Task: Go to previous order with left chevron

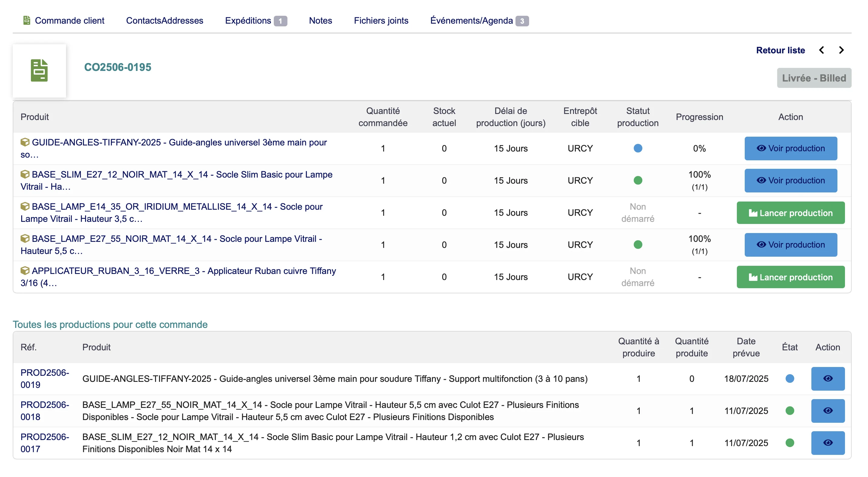Action: pos(821,50)
